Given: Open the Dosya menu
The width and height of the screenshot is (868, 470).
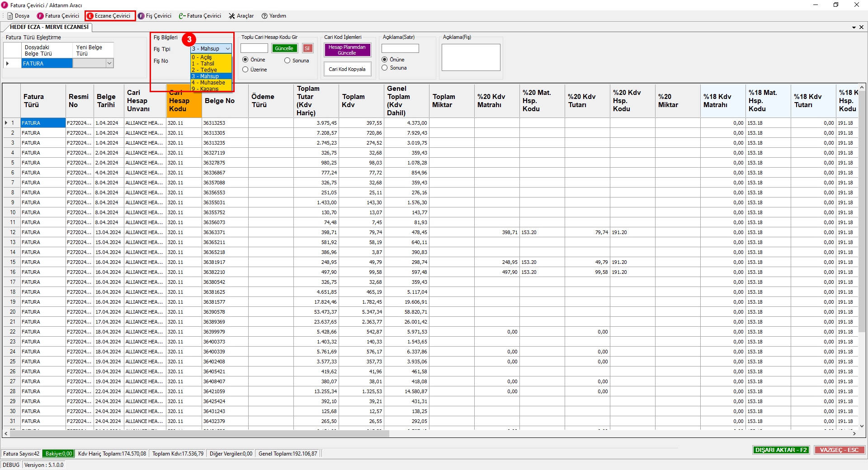Looking at the screenshot, I should pos(19,16).
